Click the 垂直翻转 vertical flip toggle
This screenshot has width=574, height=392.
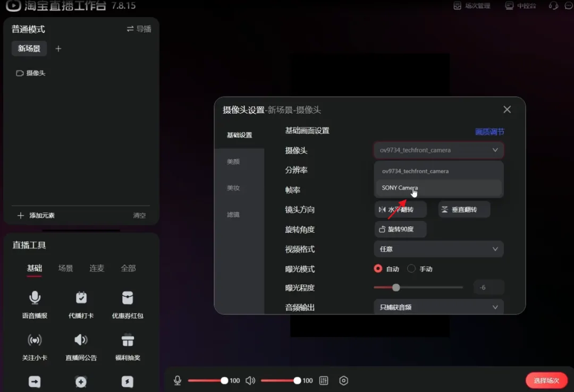point(463,209)
